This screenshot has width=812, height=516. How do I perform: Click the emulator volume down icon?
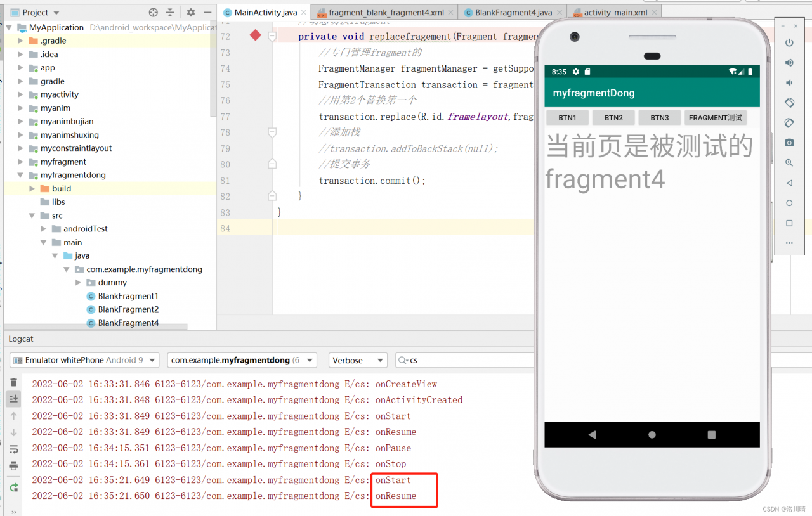tap(789, 82)
